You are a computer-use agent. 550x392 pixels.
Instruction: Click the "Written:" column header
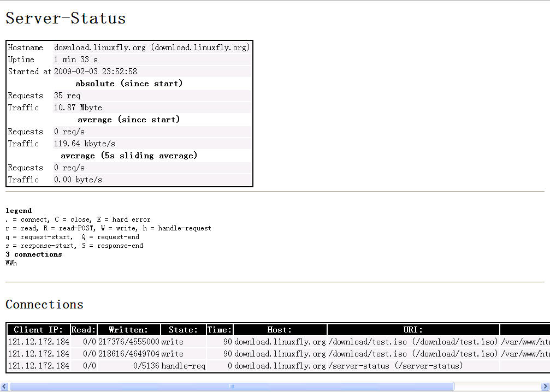[128, 330]
